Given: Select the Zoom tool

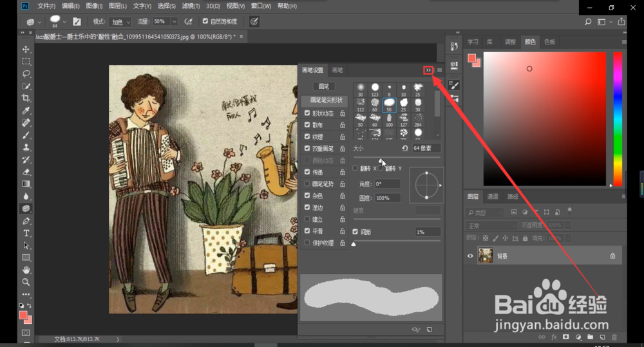Looking at the screenshot, I should coord(26,282).
